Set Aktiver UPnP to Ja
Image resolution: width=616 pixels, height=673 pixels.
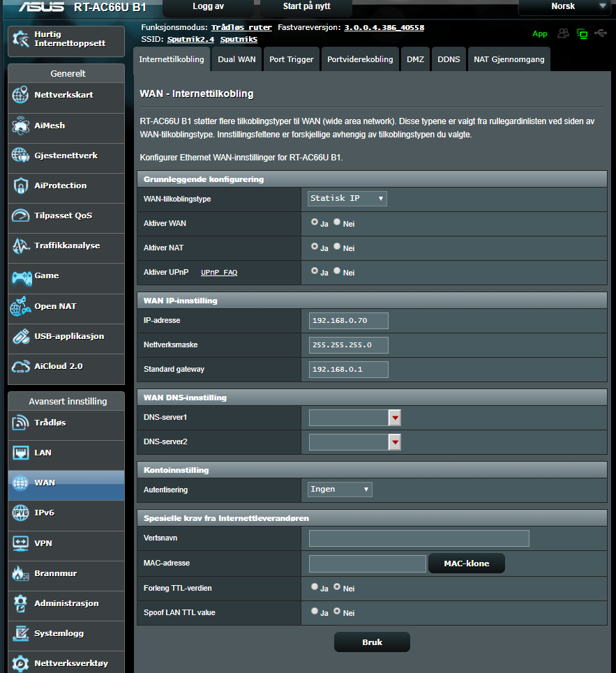tap(315, 271)
